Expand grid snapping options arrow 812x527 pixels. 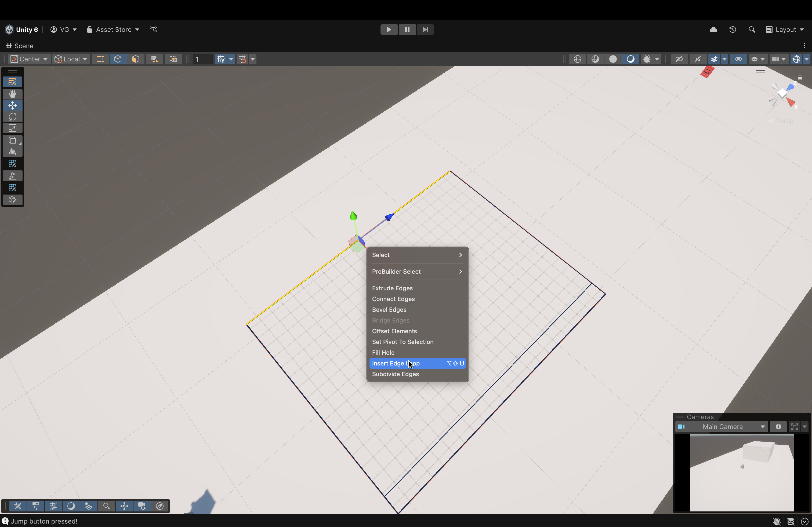(x=231, y=59)
